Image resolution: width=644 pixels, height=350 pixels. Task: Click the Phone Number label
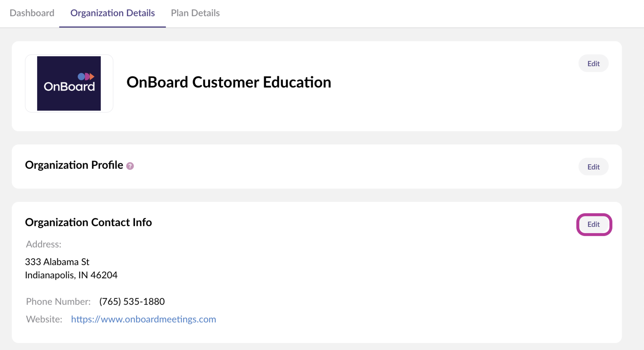click(x=58, y=301)
